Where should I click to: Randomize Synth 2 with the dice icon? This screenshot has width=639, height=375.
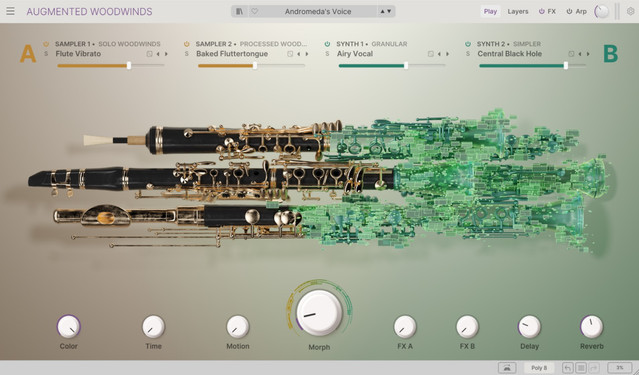(x=571, y=54)
